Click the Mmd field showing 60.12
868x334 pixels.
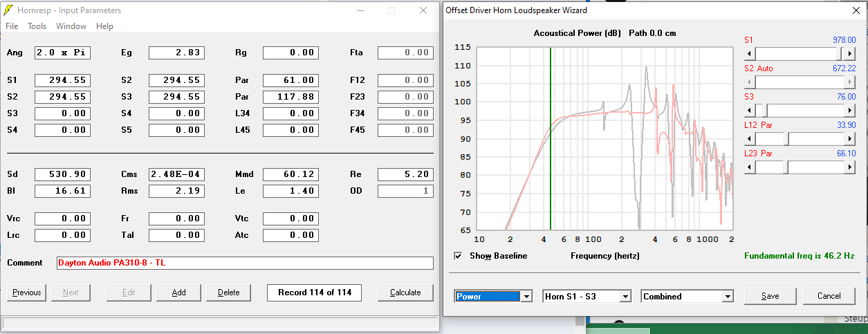point(290,174)
